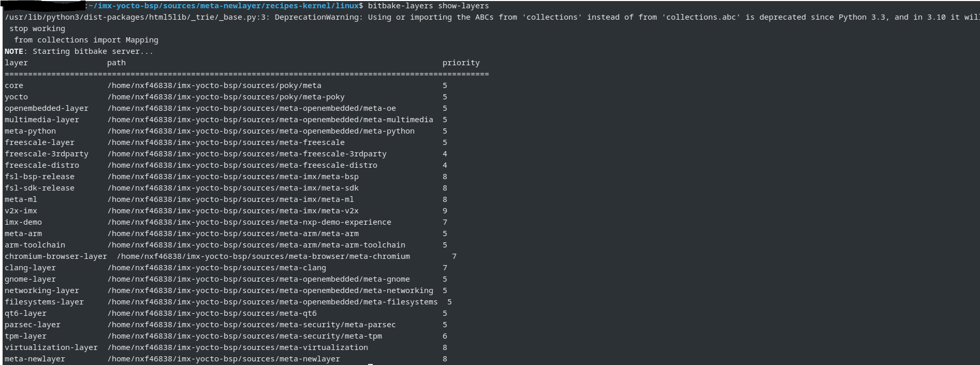Click the filesystems-layer name
Screen dimensions: 980x365
tap(44, 302)
